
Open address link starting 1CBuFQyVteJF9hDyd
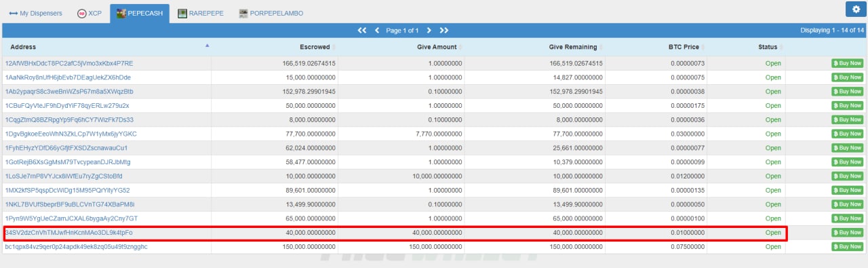pyautogui.click(x=67, y=106)
